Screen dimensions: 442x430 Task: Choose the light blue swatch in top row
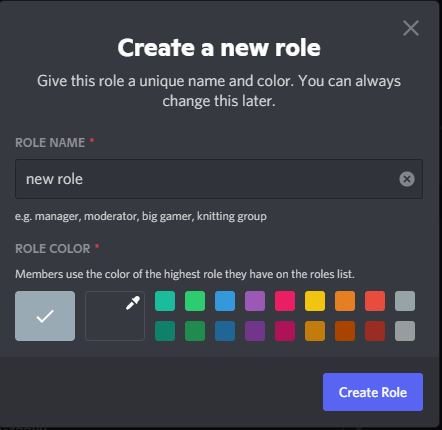pyautogui.click(x=225, y=301)
